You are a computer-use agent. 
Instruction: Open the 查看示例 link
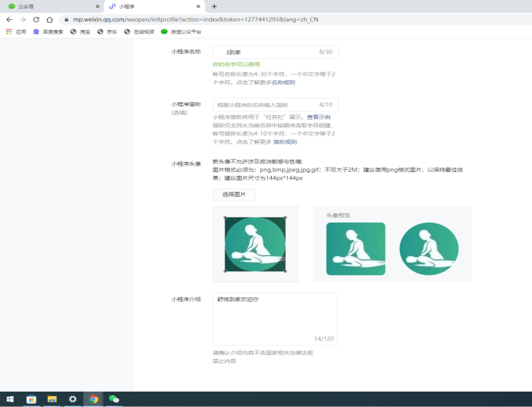pos(318,117)
